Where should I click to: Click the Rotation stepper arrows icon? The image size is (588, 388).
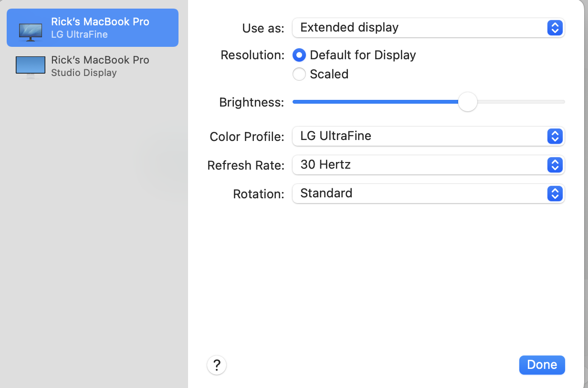(x=555, y=194)
